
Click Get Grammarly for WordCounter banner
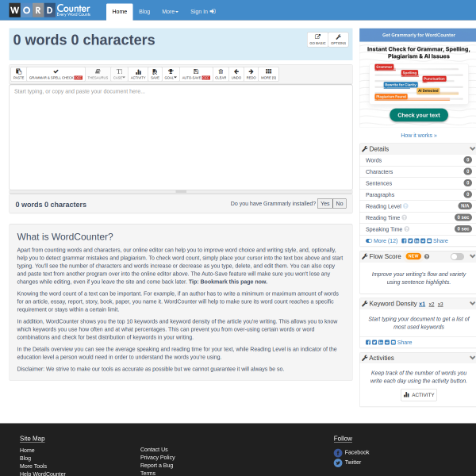pyautogui.click(x=418, y=35)
